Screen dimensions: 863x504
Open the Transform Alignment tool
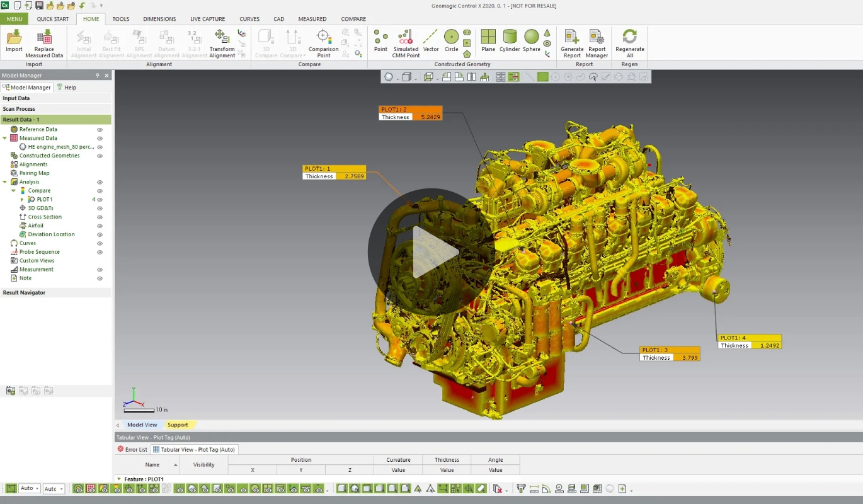click(x=222, y=43)
